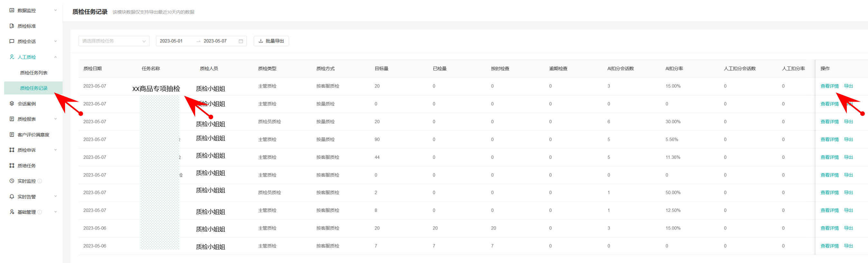Click the 质检方式 column header
Image resolution: width=868 pixels, height=263 pixels.
coord(325,68)
